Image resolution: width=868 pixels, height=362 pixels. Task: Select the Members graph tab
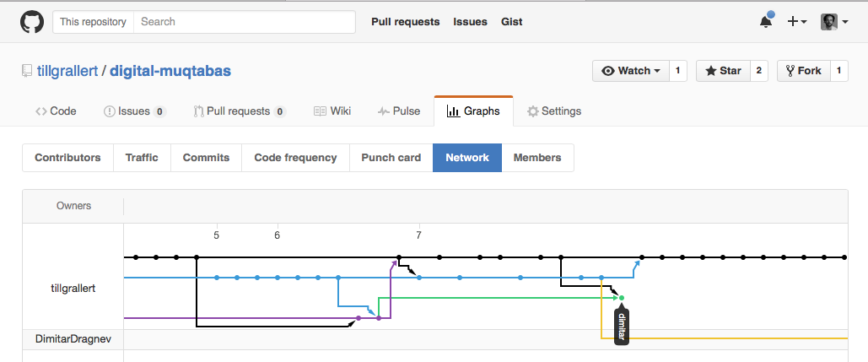(x=537, y=158)
